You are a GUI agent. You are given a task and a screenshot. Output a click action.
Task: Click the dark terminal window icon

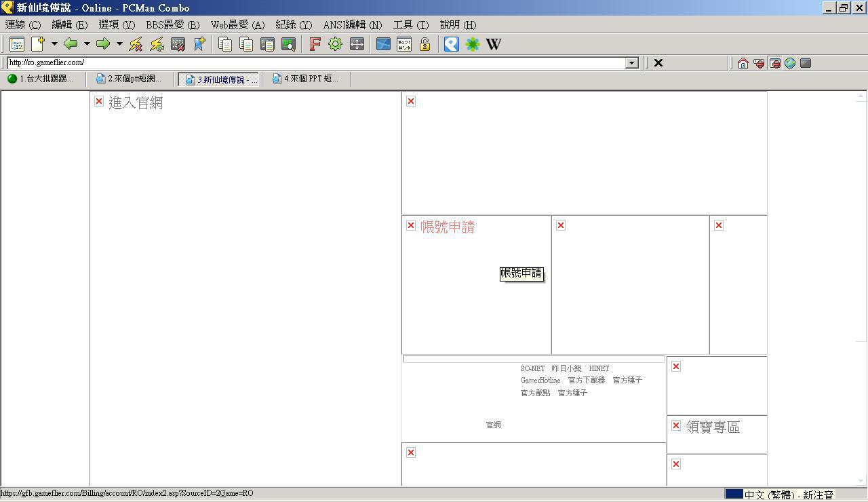[x=806, y=63]
